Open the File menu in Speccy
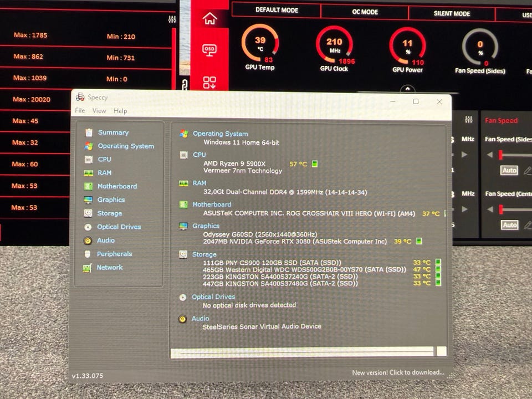 (80, 111)
